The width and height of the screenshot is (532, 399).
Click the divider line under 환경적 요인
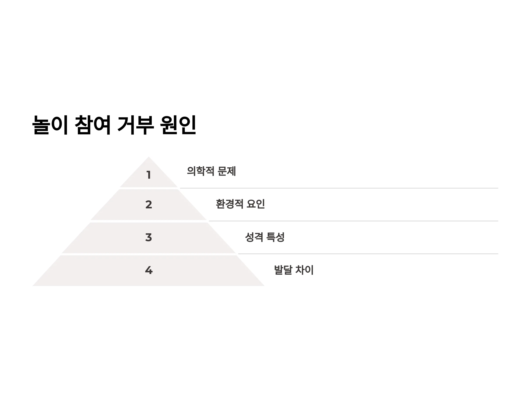354,221
